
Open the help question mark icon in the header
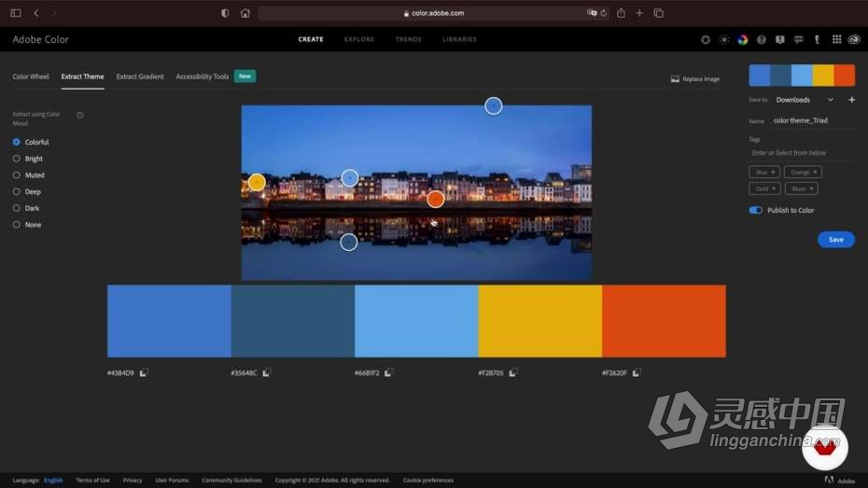762,39
